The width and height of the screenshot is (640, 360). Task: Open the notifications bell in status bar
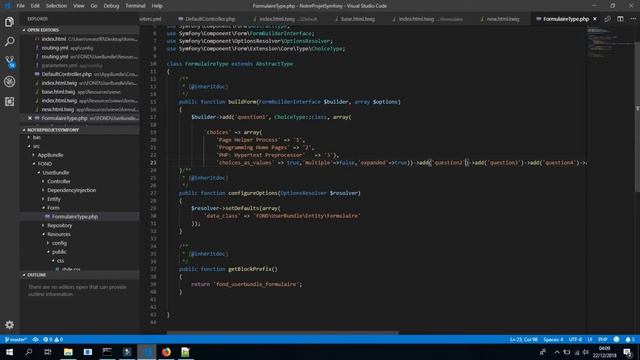pyautogui.click(x=629, y=340)
